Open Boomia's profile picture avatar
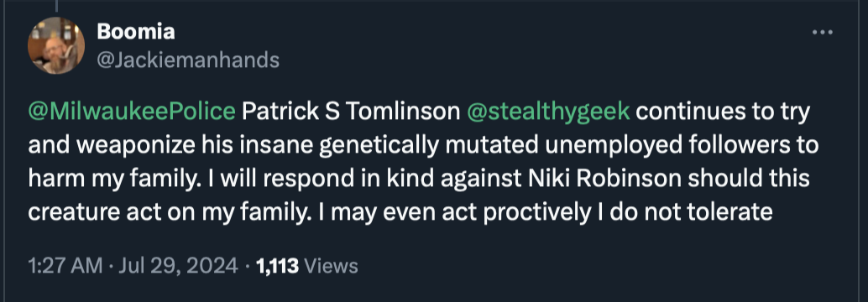Viewport: 868px width, 302px height. pos(56,45)
